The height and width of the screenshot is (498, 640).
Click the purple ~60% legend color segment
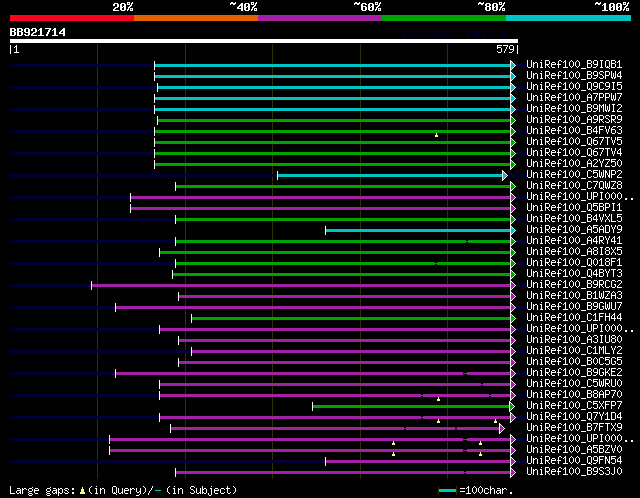tap(320, 18)
